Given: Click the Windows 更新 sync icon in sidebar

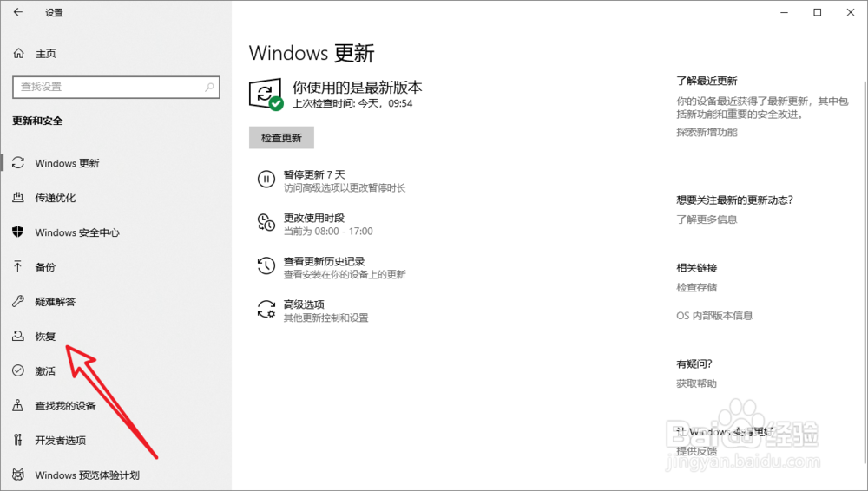Looking at the screenshot, I should click(18, 163).
